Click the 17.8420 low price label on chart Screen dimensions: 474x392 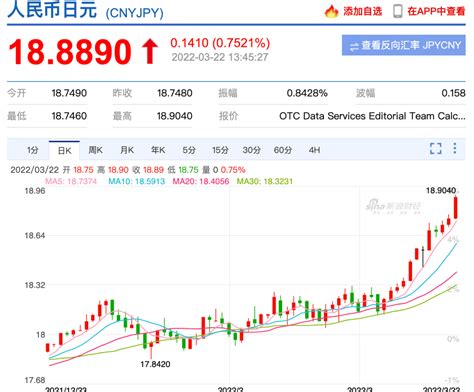(x=155, y=364)
